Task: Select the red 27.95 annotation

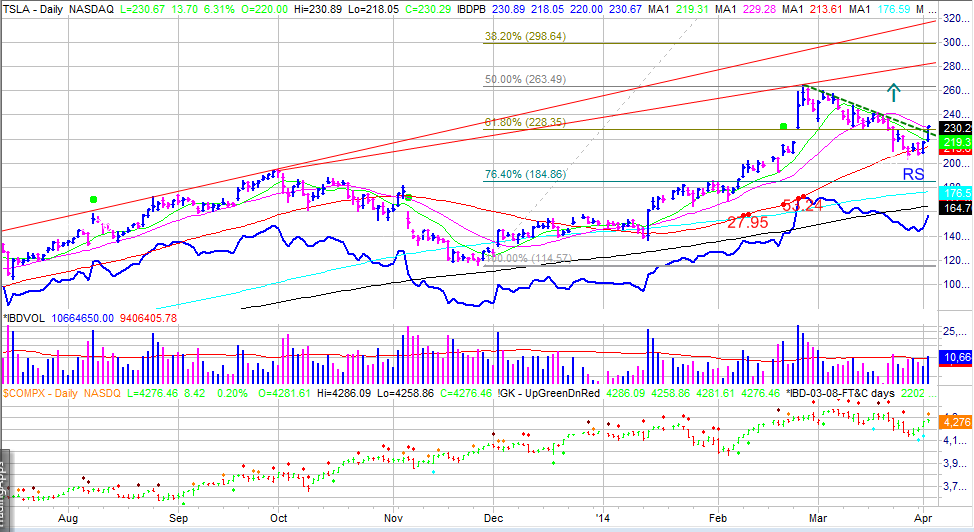Action: pyautogui.click(x=748, y=222)
